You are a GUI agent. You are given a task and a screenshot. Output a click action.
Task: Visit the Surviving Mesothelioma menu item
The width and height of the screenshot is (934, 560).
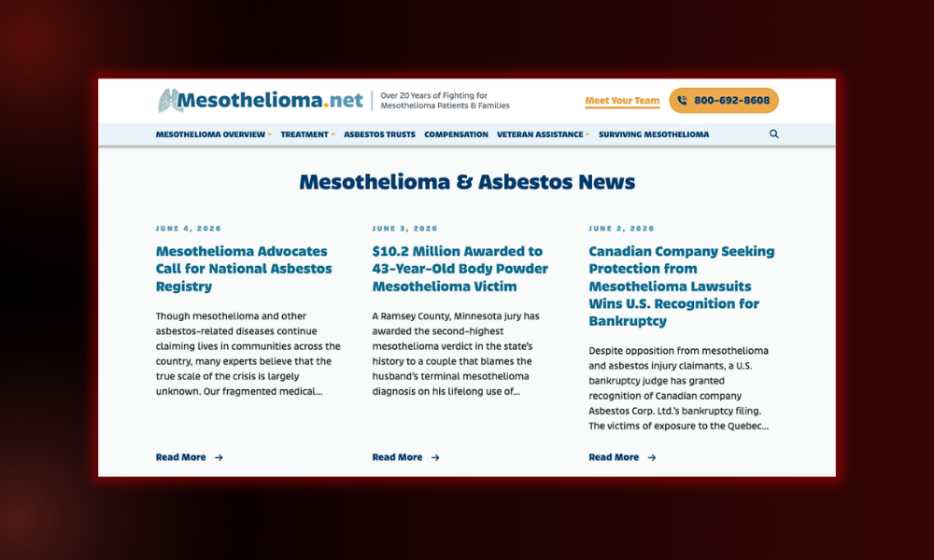[654, 134]
